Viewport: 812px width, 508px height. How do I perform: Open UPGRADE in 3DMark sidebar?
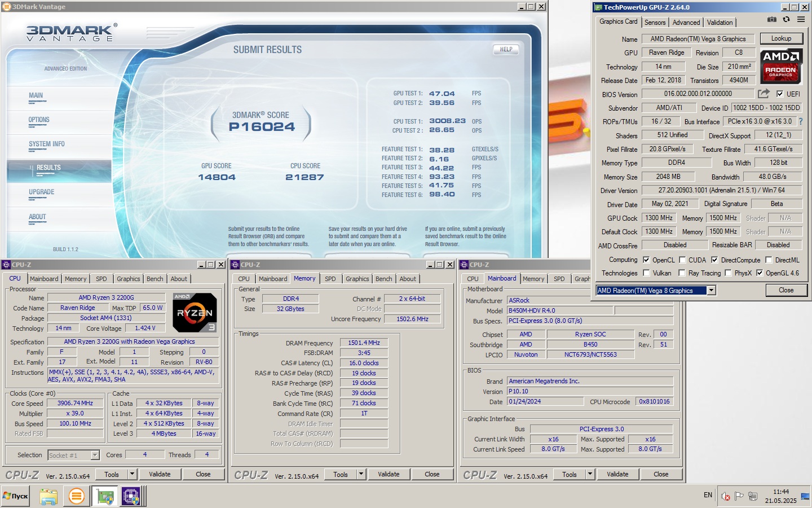click(x=42, y=192)
